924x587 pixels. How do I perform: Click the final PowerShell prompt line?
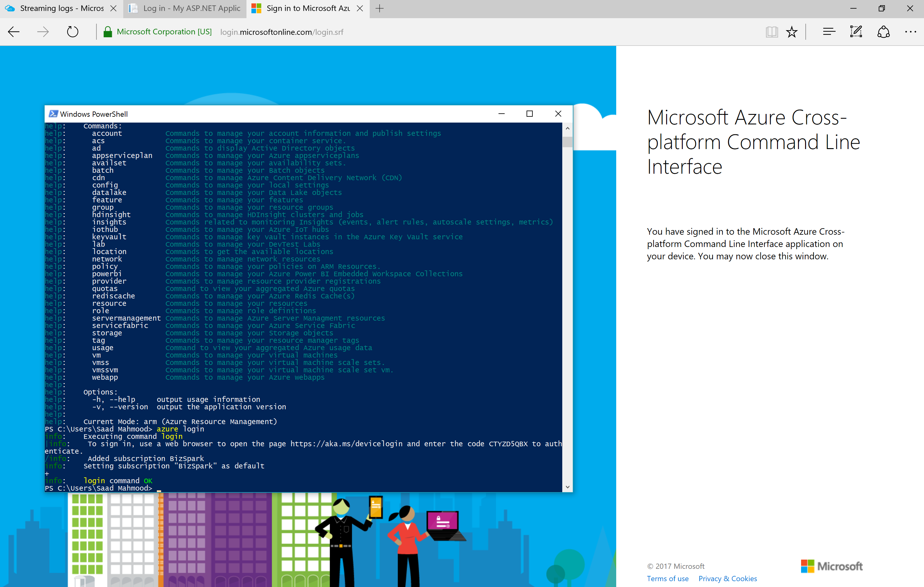pos(103,488)
